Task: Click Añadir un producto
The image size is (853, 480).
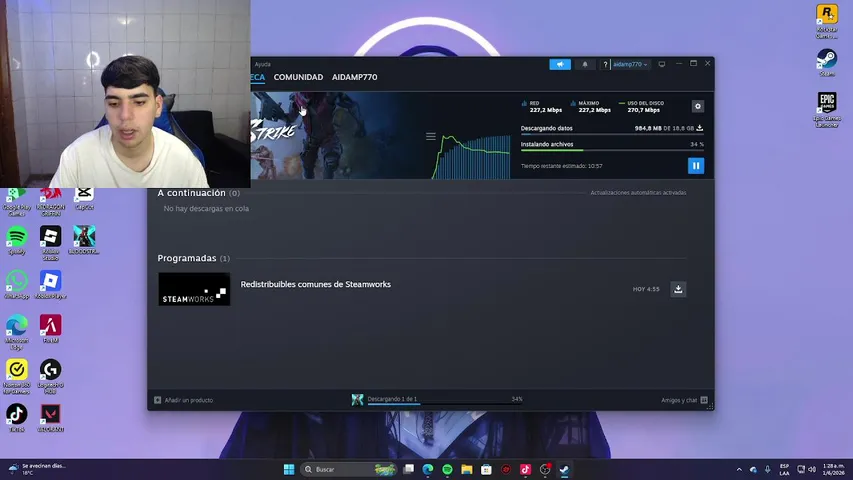Action: pyautogui.click(x=184, y=400)
